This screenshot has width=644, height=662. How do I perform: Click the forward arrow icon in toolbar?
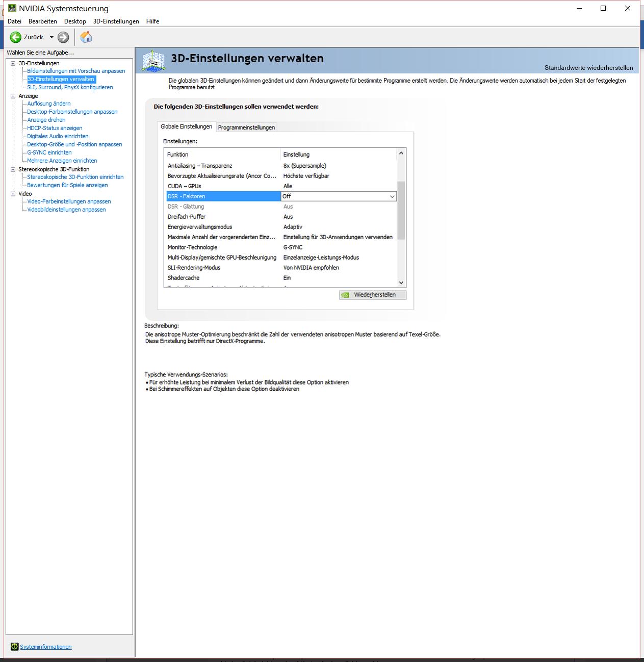coord(63,37)
